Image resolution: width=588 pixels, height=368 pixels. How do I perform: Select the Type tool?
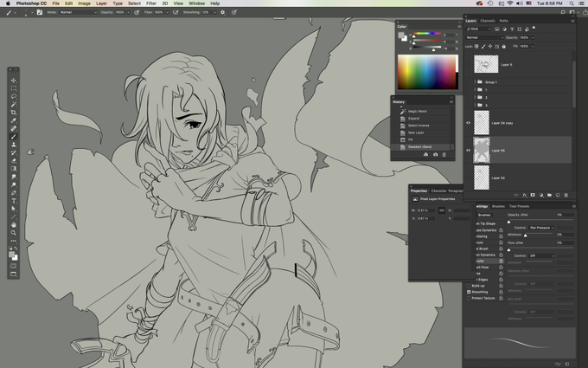(14, 201)
